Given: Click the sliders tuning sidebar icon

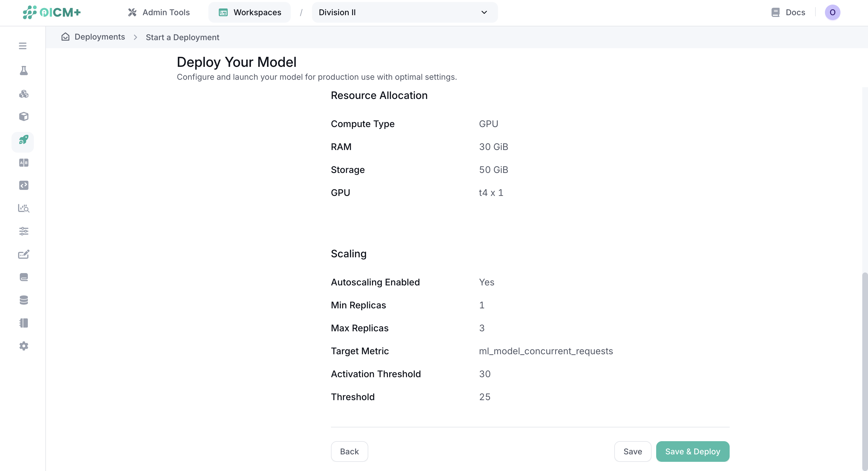Looking at the screenshot, I should [24, 231].
